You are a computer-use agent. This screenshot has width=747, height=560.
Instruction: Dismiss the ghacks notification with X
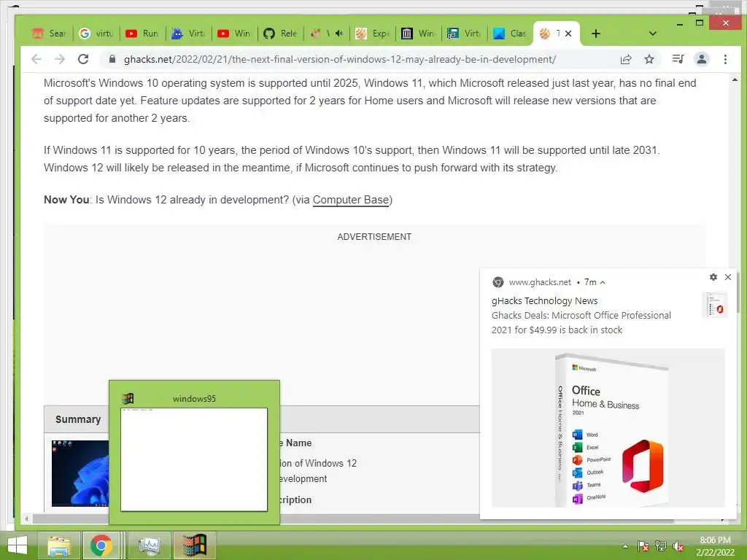tap(728, 277)
